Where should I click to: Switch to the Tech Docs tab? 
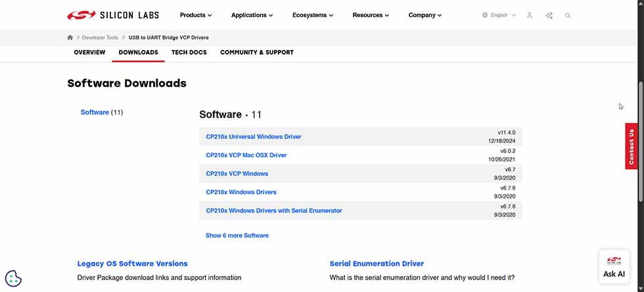pos(189,53)
